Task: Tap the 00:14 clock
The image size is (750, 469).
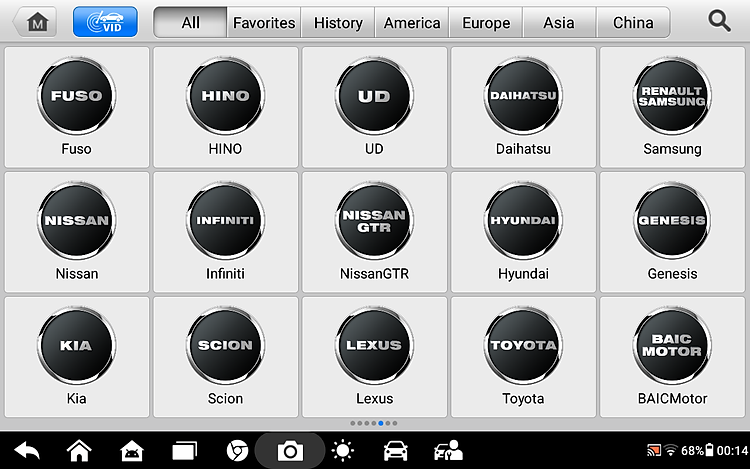Action: 732,450
